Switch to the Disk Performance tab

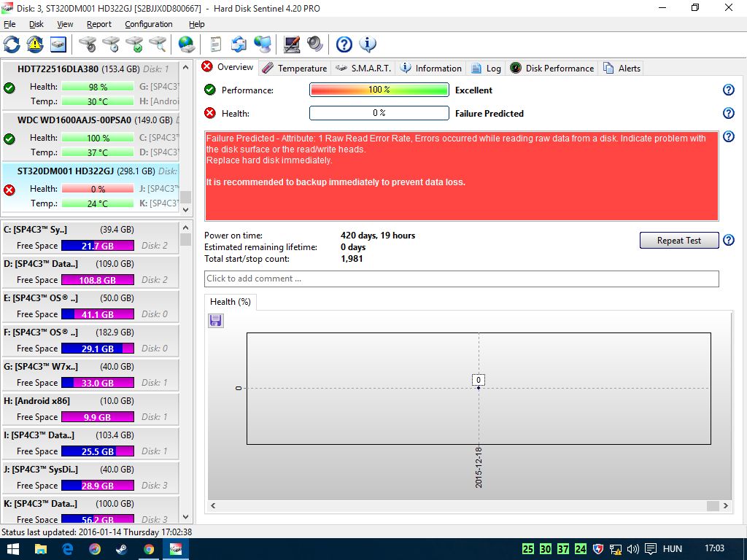553,68
